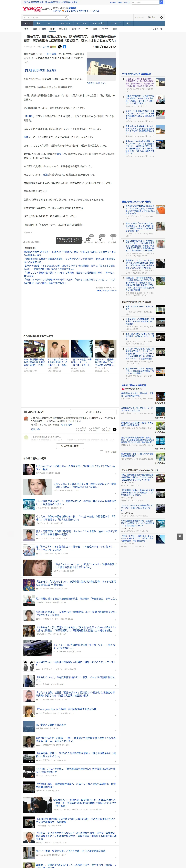Image resolution: width=186 pixels, height=868 pixels.
Task: Click the comment count 435 bubble icon
Action: [46, 47]
